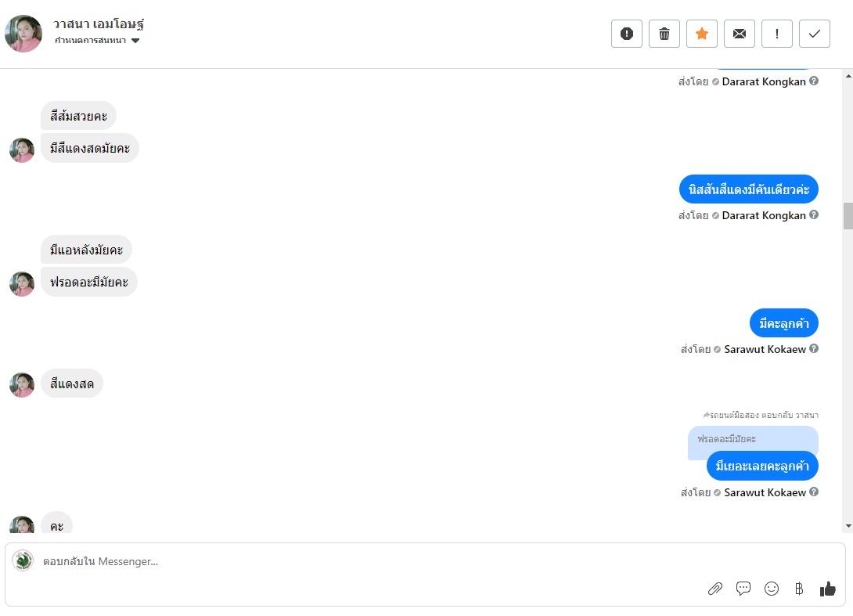The height and width of the screenshot is (616, 853).
Task: Send a thumbs-up like
Action: [x=828, y=589]
